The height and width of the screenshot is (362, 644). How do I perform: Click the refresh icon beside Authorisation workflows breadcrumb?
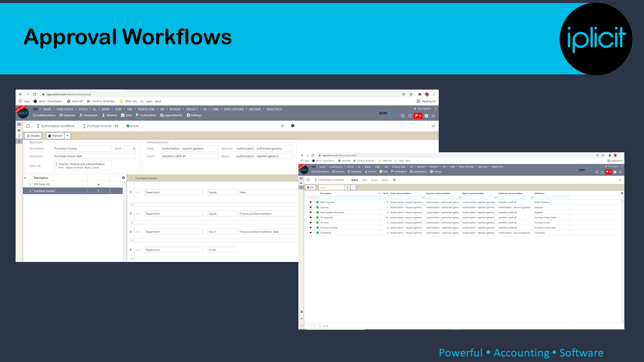click(x=28, y=126)
